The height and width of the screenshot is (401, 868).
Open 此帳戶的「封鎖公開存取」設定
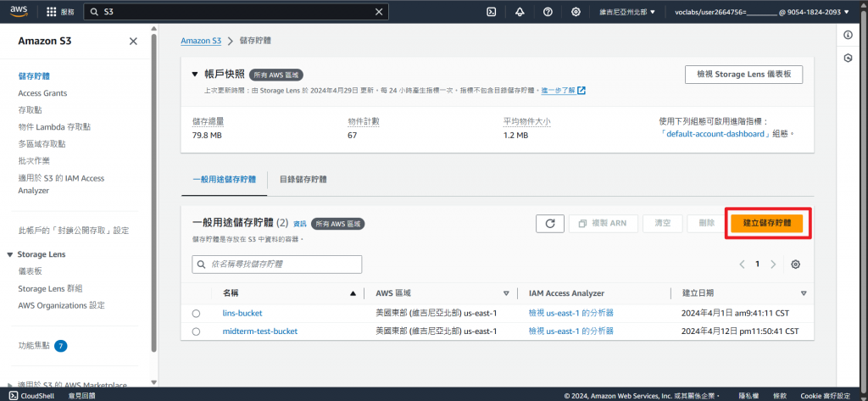point(74,231)
